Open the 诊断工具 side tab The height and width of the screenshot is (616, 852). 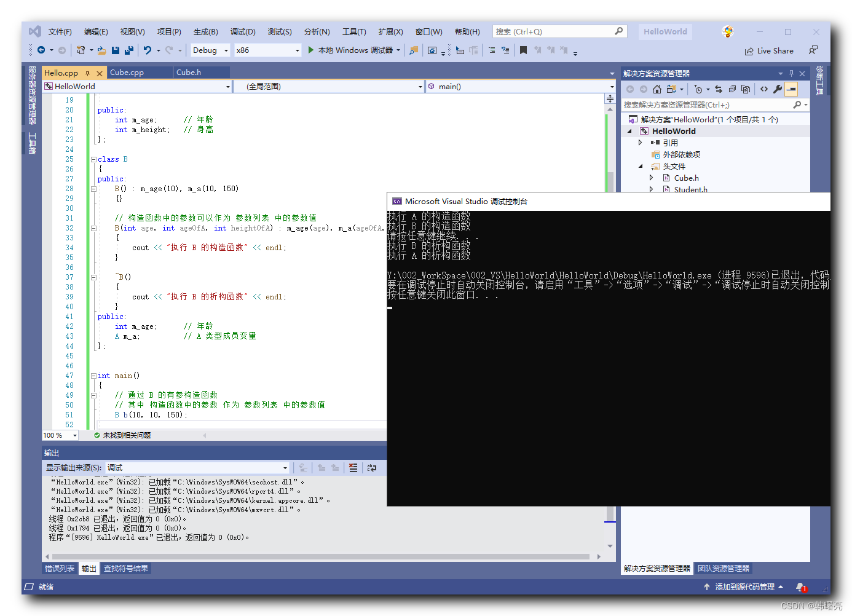[x=819, y=81]
